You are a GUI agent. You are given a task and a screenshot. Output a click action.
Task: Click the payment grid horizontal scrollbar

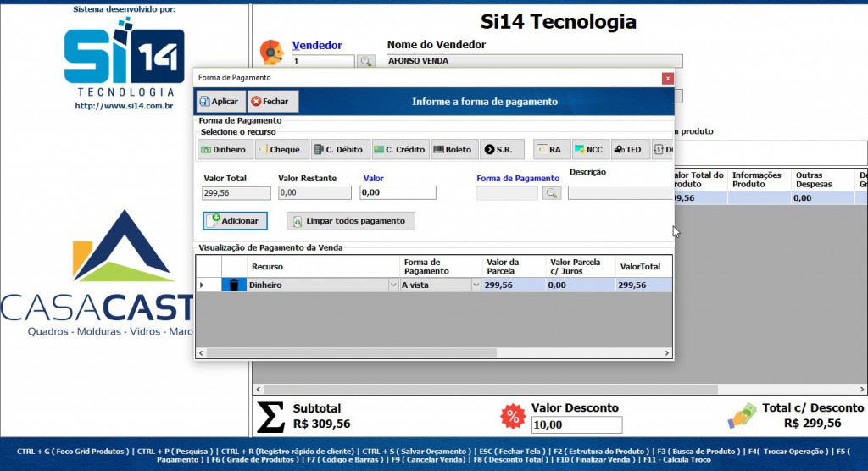[x=424, y=352]
